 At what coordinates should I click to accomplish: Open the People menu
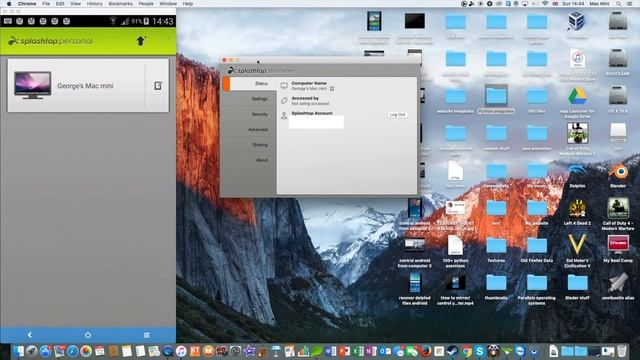click(146, 4)
